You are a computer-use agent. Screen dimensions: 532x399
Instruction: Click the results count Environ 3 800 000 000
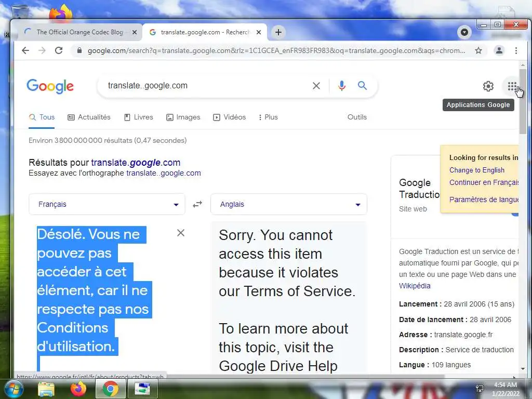108,140
